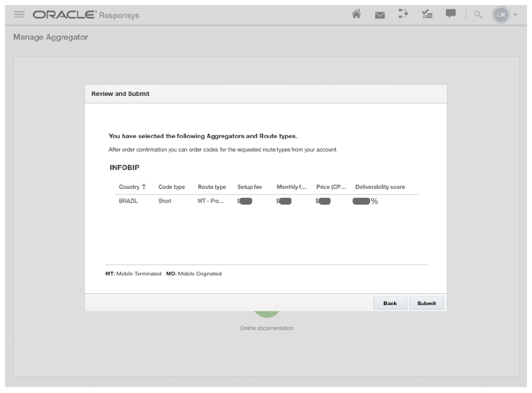Open the chat bubble icon

click(x=450, y=14)
